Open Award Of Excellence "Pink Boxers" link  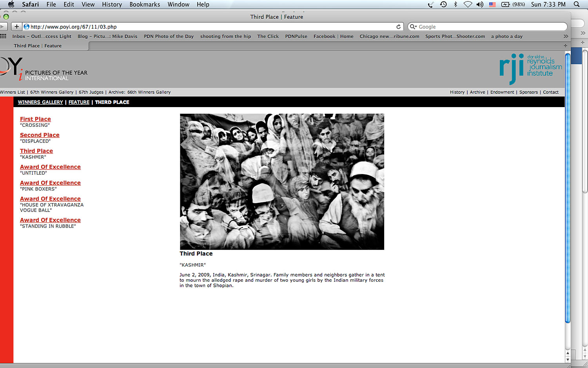coord(50,183)
